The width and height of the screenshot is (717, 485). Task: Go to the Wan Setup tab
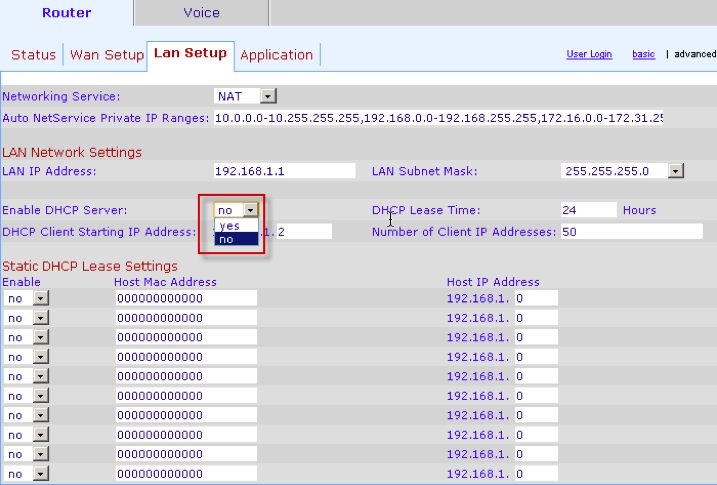[x=106, y=55]
